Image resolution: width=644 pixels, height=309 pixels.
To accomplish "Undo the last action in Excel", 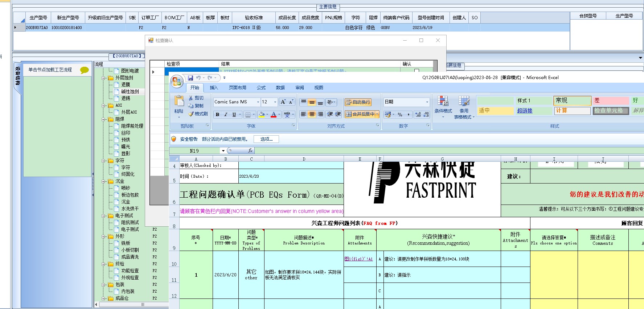I will click(198, 78).
